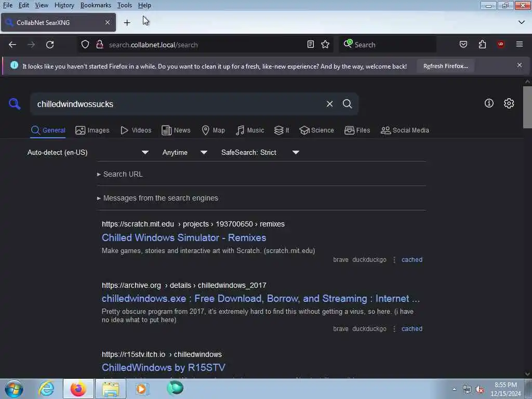The height and width of the screenshot is (399, 532).
Task: Open the Pocket save icon
Action: [x=463, y=45]
